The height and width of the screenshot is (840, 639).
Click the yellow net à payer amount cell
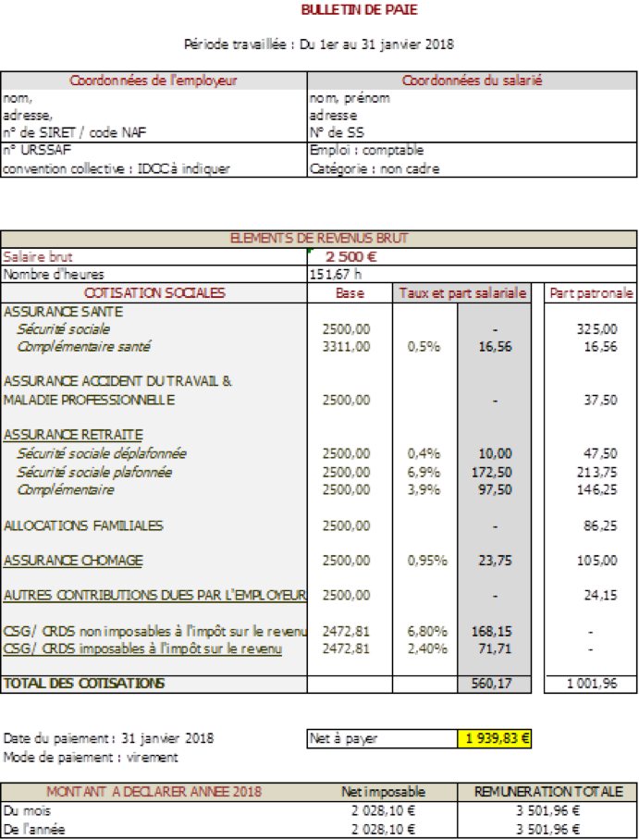tap(494, 738)
